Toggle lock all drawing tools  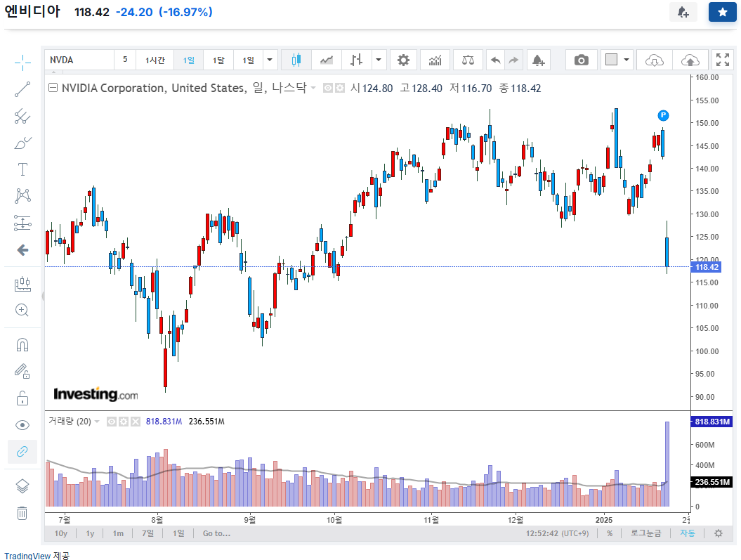tap(22, 398)
